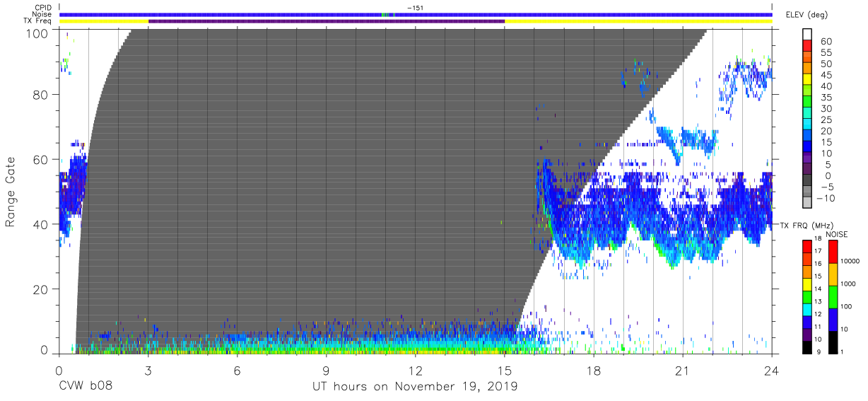Click the '-151' CPID value
Image resolution: width=868 pixels, height=401 pixels.
tap(416, 8)
